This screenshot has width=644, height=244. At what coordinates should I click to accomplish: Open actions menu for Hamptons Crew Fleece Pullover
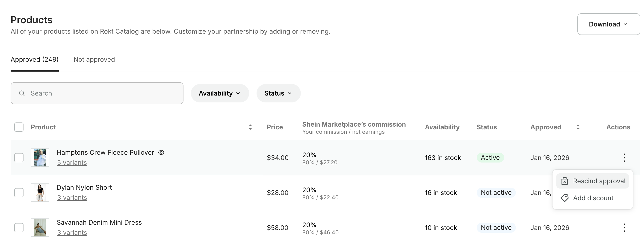(x=624, y=158)
